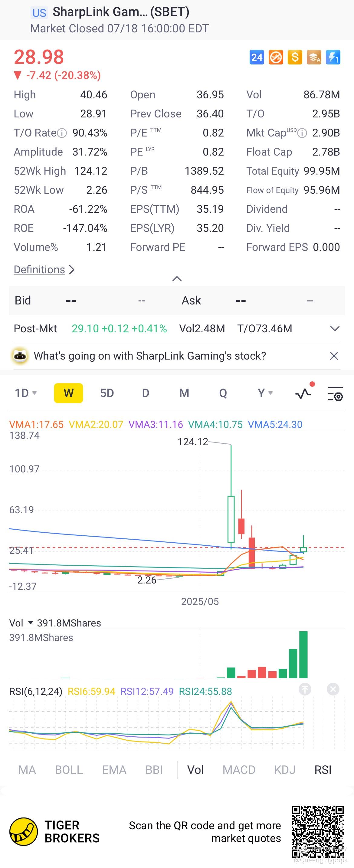This screenshot has height=868, width=354.
Task: Tap the blue lightning bolt badge icon
Action: click(333, 57)
